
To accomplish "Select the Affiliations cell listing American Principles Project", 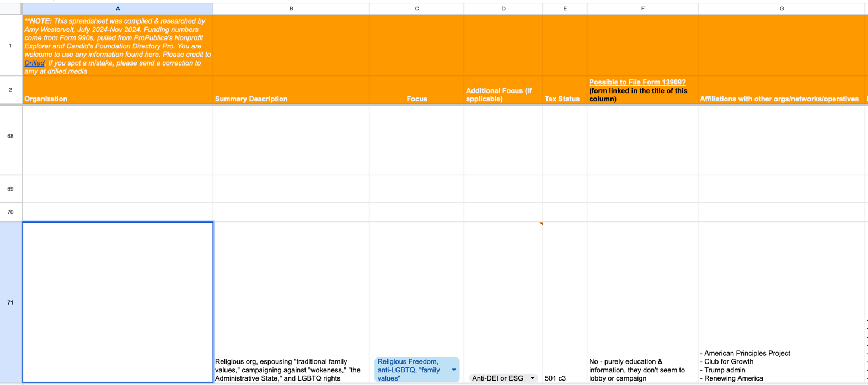I will [781, 302].
